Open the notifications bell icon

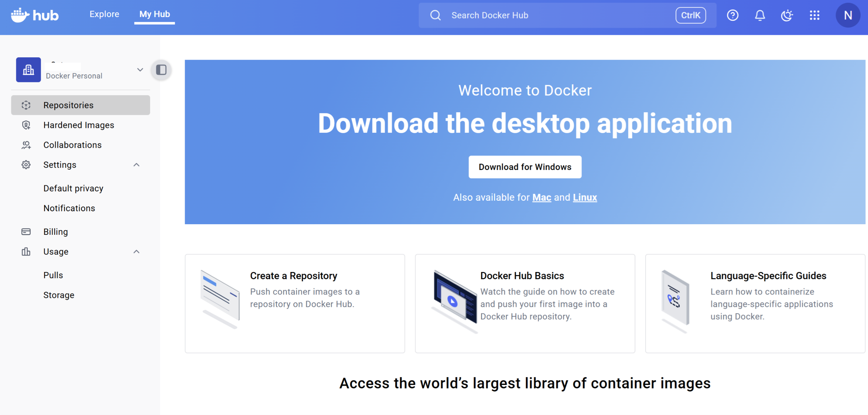(759, 15)
